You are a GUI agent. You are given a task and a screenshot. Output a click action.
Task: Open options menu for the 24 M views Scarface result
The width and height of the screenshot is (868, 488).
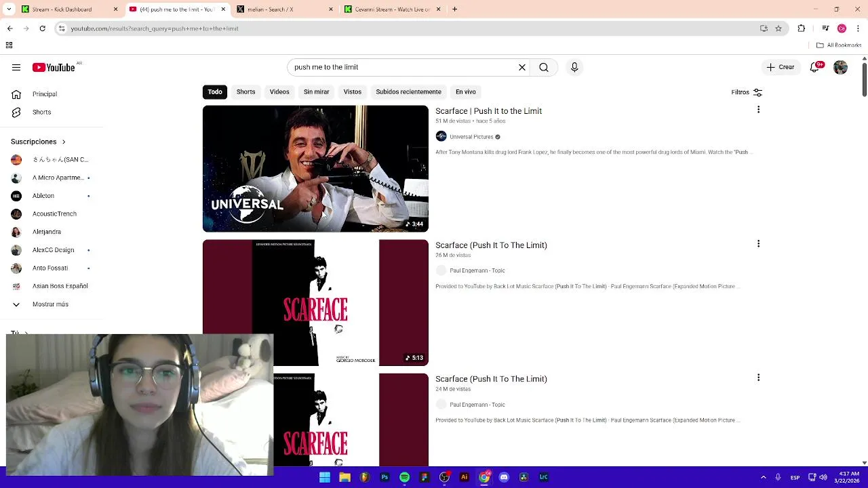coord(758,378)
